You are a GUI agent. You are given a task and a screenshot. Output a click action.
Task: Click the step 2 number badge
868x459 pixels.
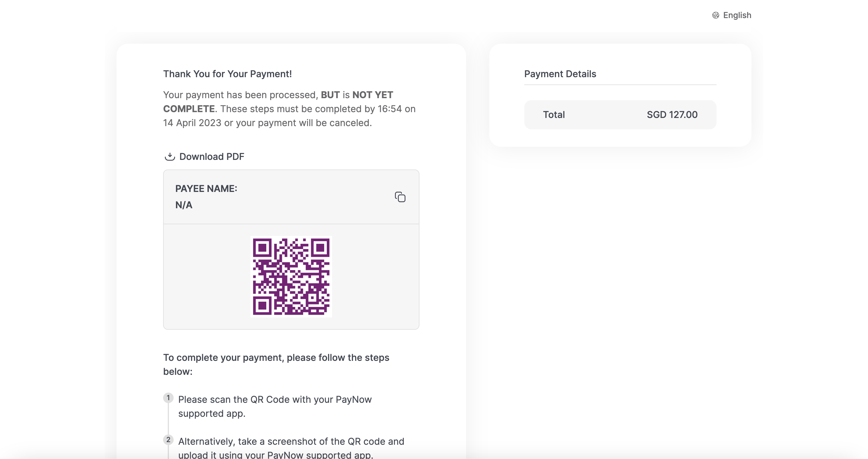tap(168, 439)
